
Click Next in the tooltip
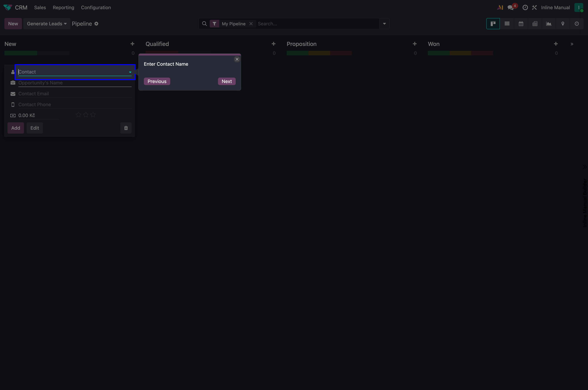click(x=227, y=81)
